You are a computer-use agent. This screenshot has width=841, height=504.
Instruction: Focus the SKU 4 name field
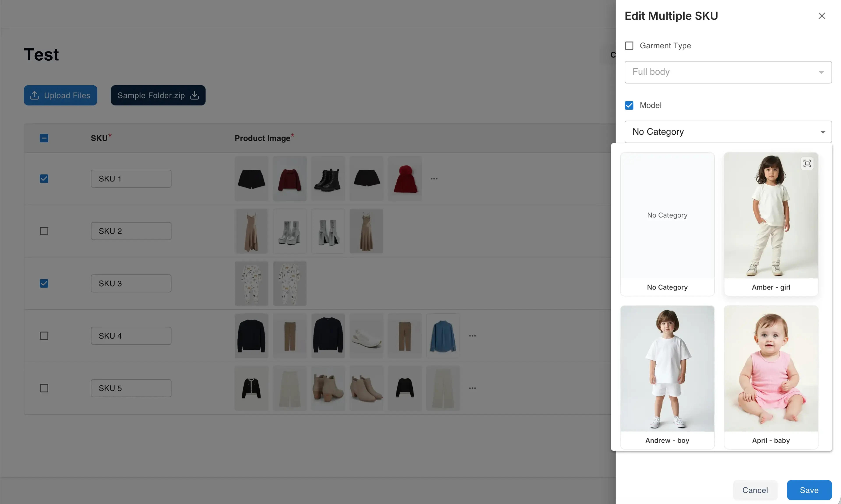click(131, 336)
